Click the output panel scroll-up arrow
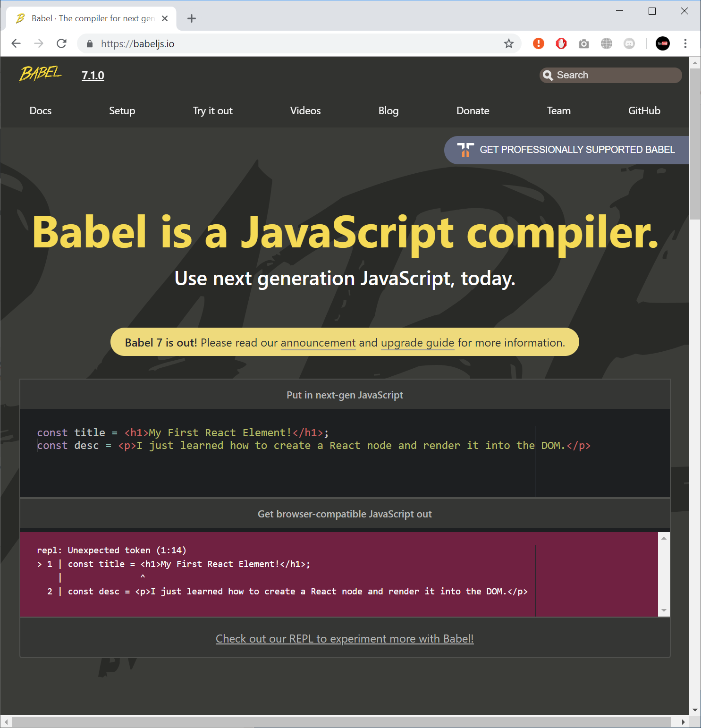The width and height of the screenshot is (701, 728). (x=664, y=538)
